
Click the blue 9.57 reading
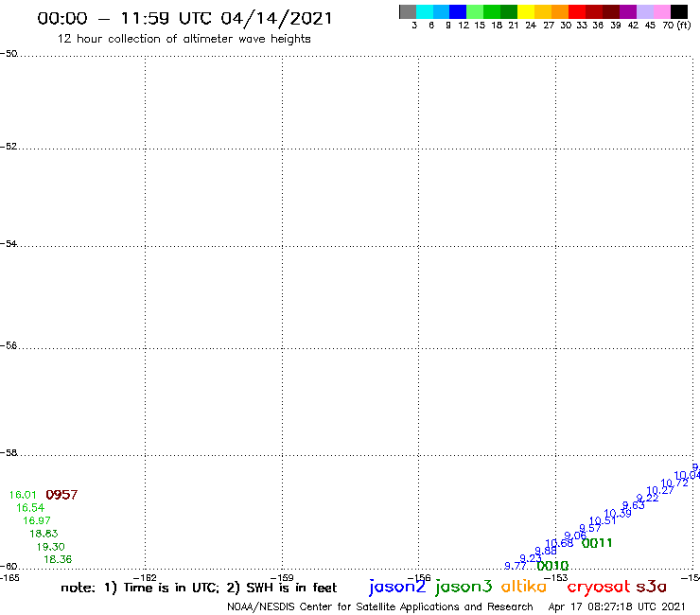click(590, 528)
